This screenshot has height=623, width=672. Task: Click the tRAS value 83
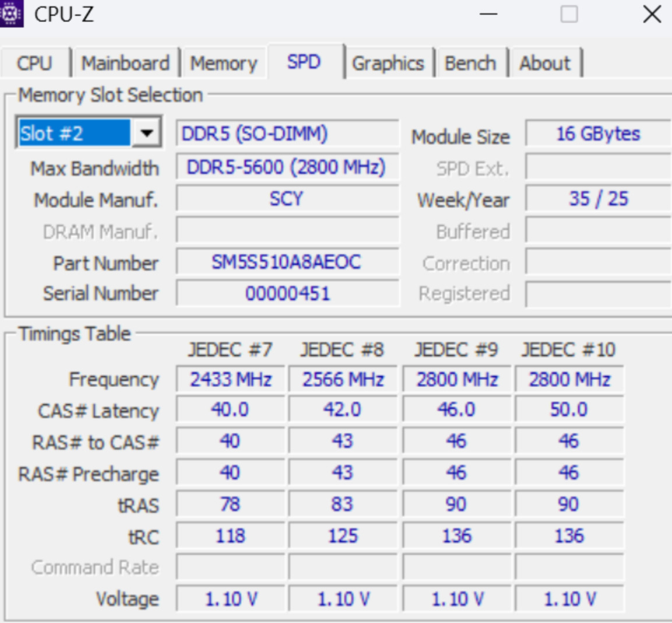[343, 504]
